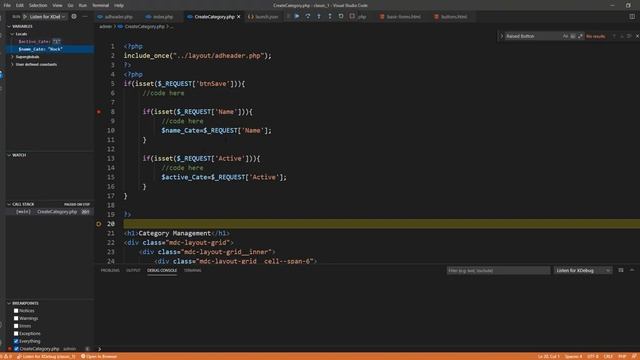Image resolution: width=640 pixels, height=360 pixels.
Task: Collapse the bottom panel with the chevron
Action: tap(632, 270)
